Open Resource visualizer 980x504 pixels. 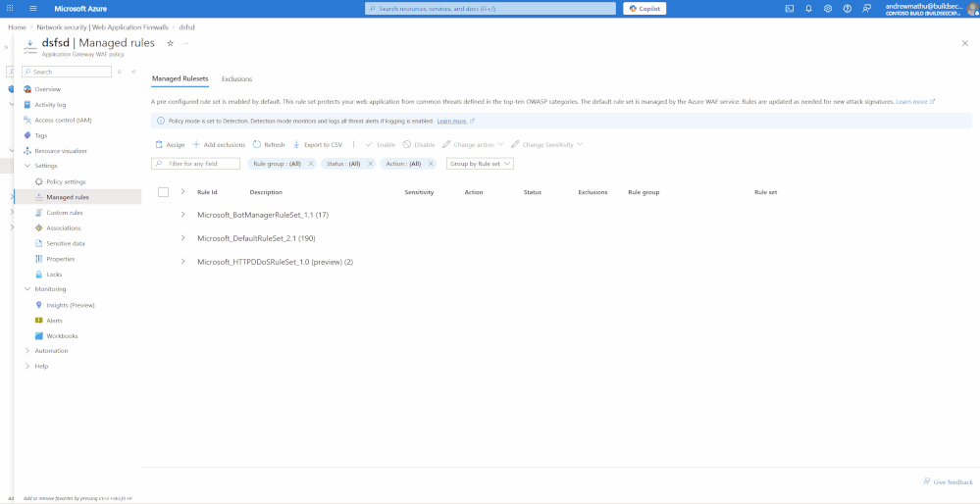[x=61, y=151]
